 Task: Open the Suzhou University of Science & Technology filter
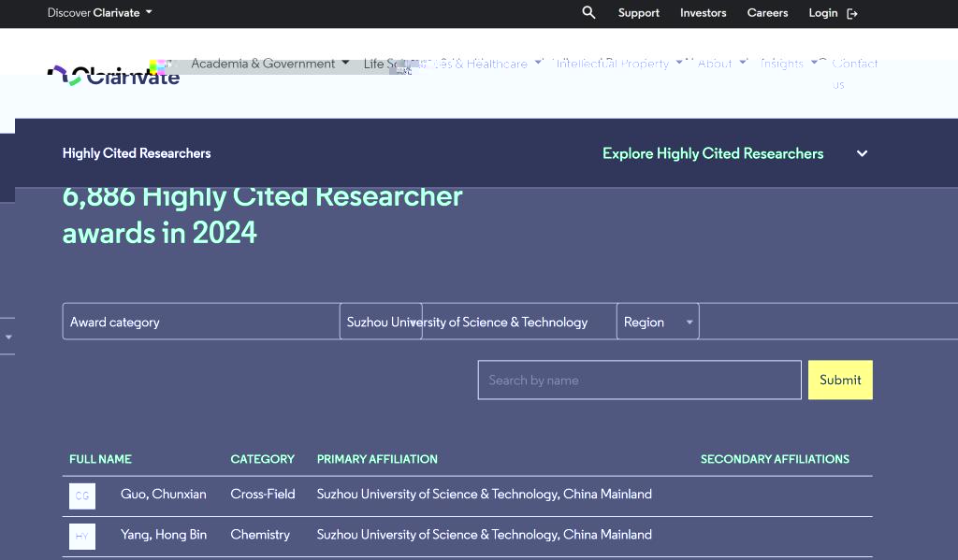pyautogui.click(x=478, y=322)
